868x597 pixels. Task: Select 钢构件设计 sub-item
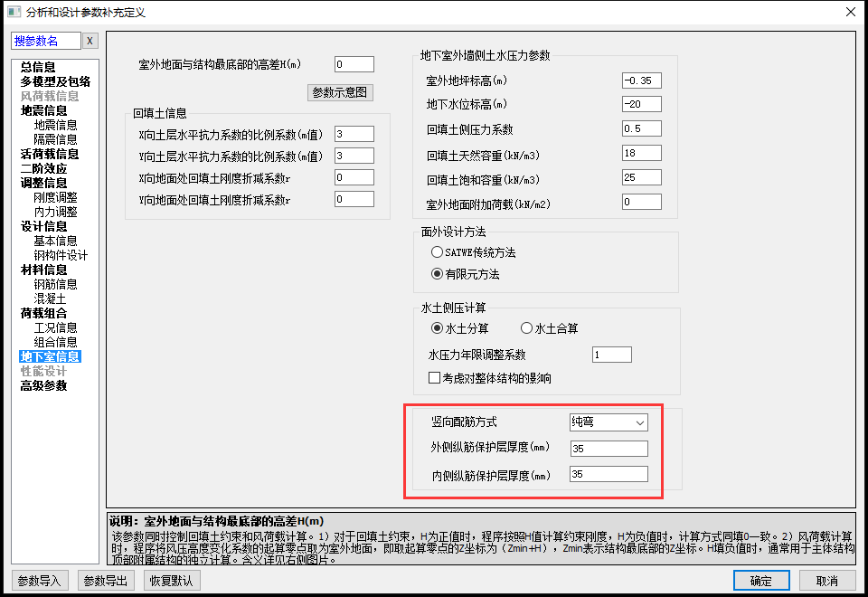(61, 255)
